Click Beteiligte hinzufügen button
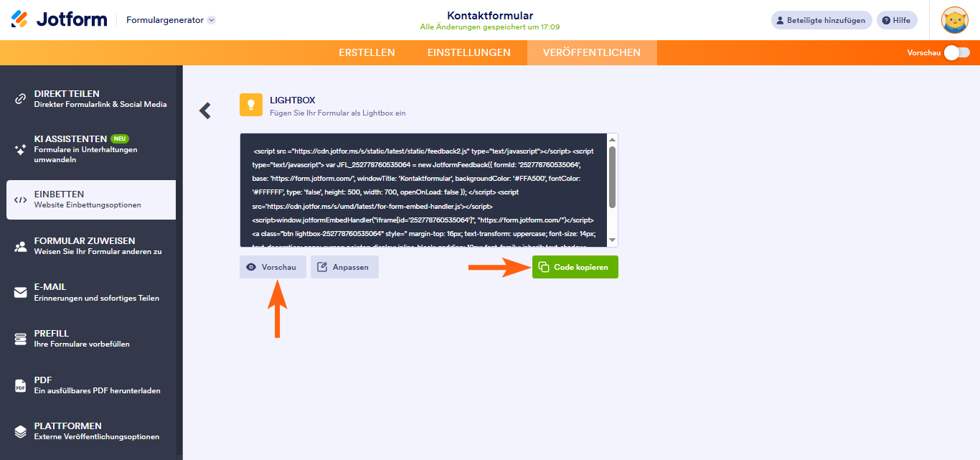 [x=821, y=20]
